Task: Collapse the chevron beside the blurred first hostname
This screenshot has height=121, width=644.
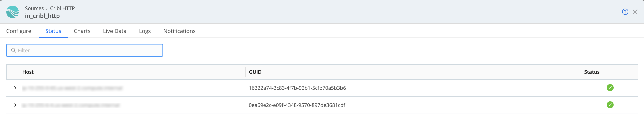Action: [15, 88]
